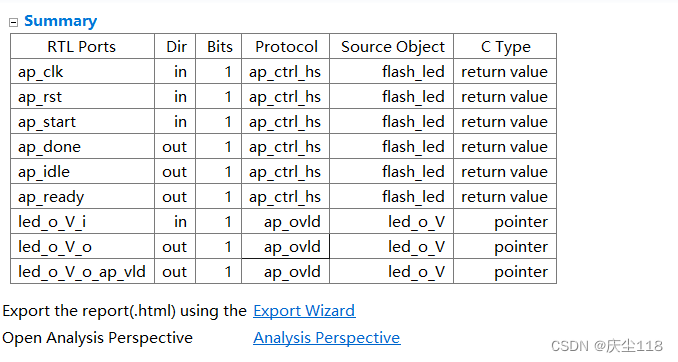
Task: Open the Analysis Perspective link
Action: click(x=327, y=337)
